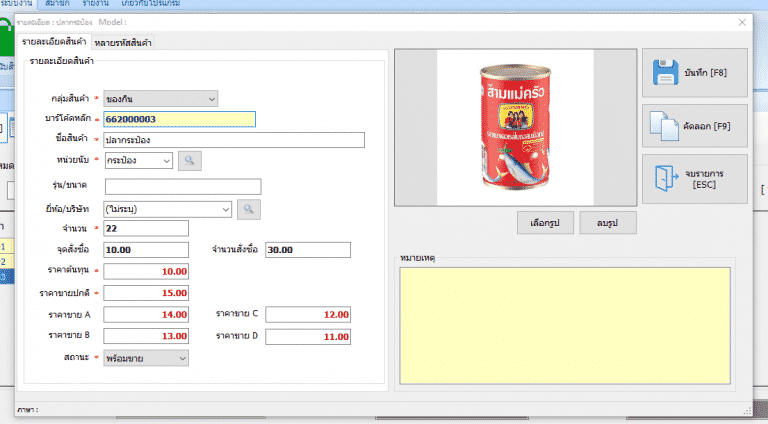Close the product detail dialog window
The image size is (768, 424).
click(742, 21)
